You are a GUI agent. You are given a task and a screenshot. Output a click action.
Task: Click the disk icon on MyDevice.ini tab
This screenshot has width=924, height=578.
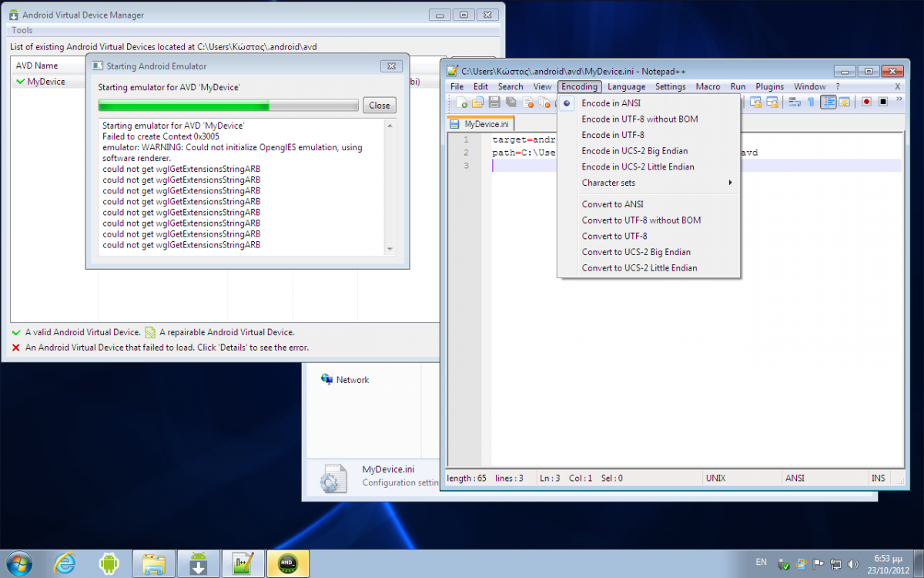click(x=455, y=124)
